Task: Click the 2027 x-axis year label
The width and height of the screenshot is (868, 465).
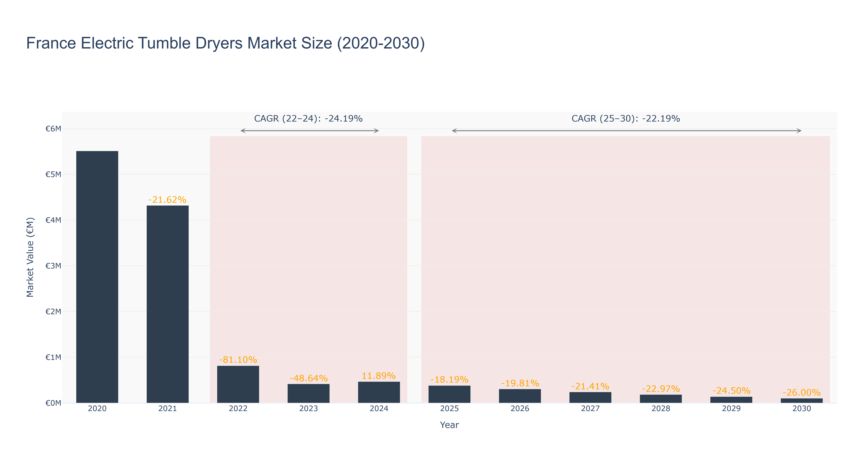Action: coord(590,409)
